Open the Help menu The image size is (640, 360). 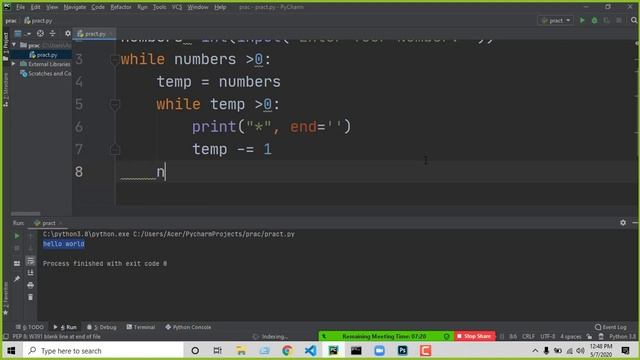(220, 7)
